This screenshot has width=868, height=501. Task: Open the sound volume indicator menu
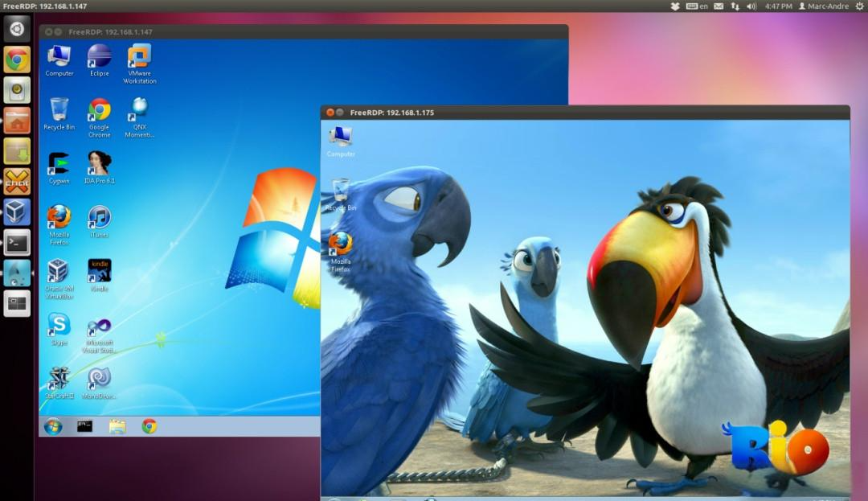click(751, 6)
